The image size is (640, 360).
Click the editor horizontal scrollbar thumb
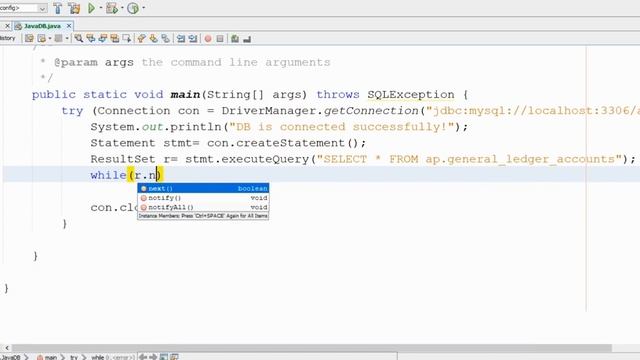tap(312, 348)
